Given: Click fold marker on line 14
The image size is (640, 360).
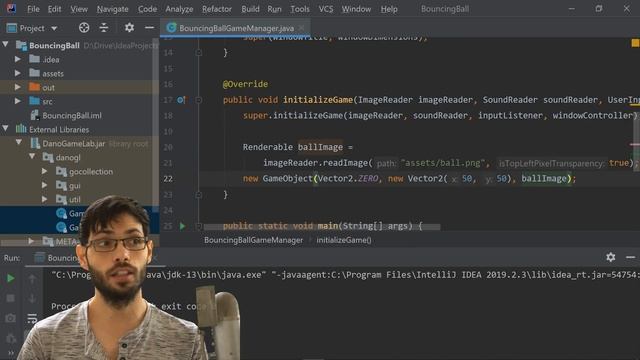Looking at the screenshot, I should [199, 53].
